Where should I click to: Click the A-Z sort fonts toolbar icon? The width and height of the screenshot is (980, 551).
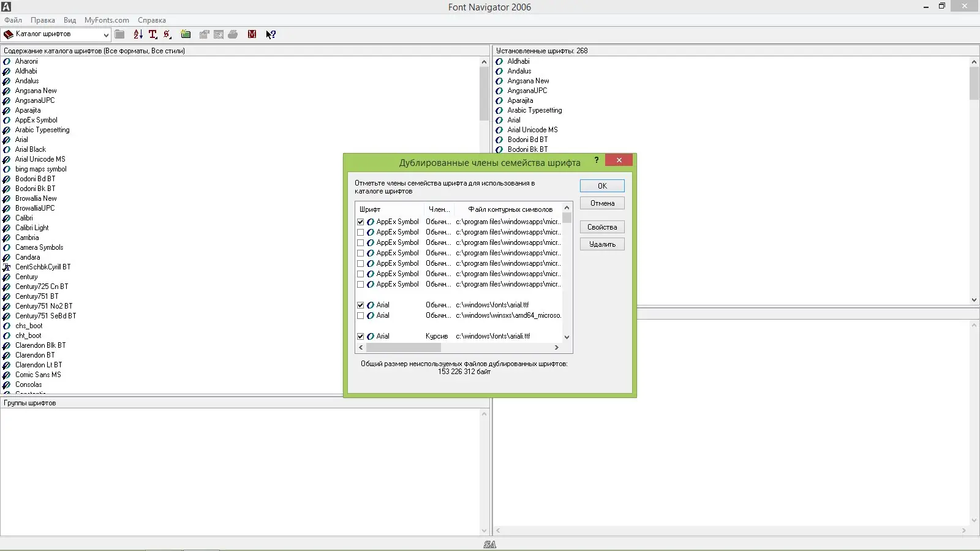(x=138, y=34)
